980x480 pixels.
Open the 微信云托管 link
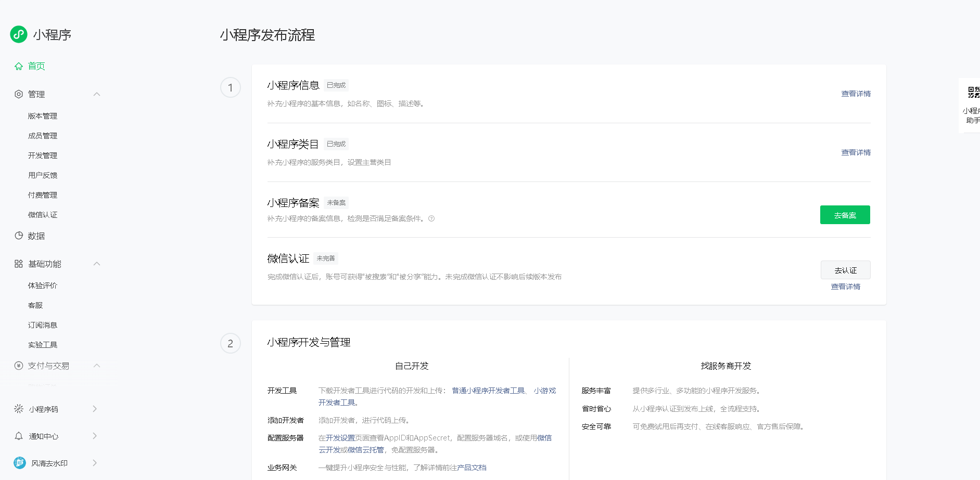366,450
